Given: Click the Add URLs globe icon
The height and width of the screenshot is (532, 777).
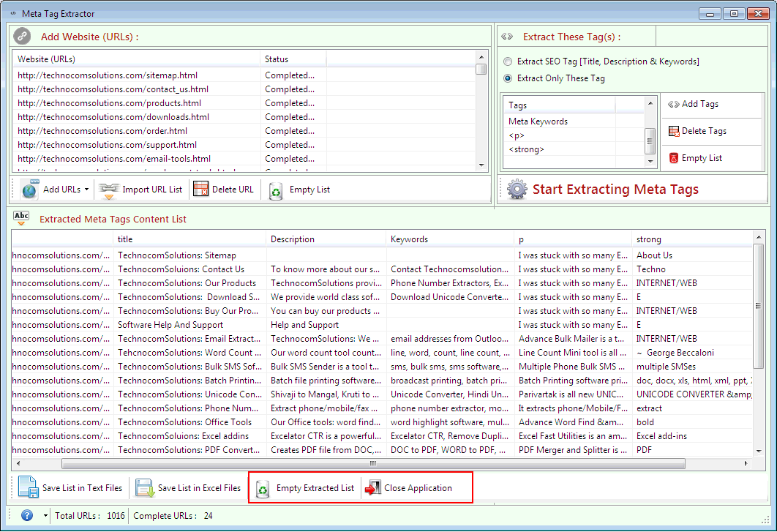Looking at the screenshot, I should click(29, 190).
